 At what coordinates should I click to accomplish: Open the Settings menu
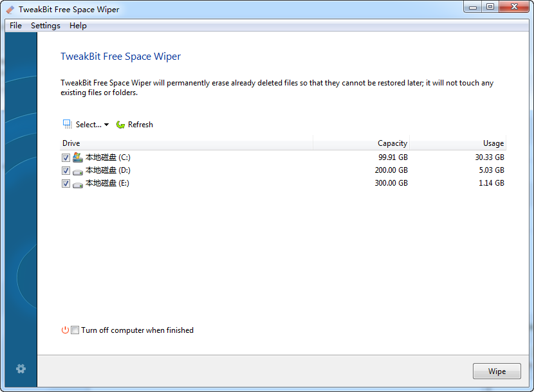pos(45,26)
